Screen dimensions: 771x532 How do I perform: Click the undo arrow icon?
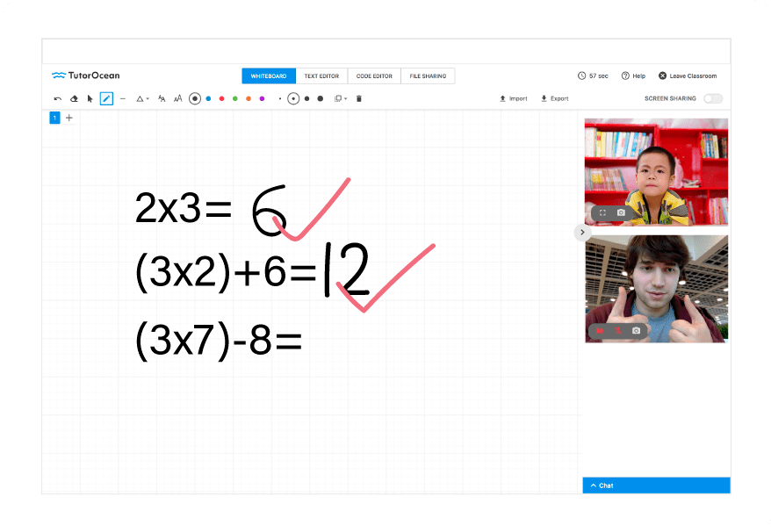pos(58,99)
